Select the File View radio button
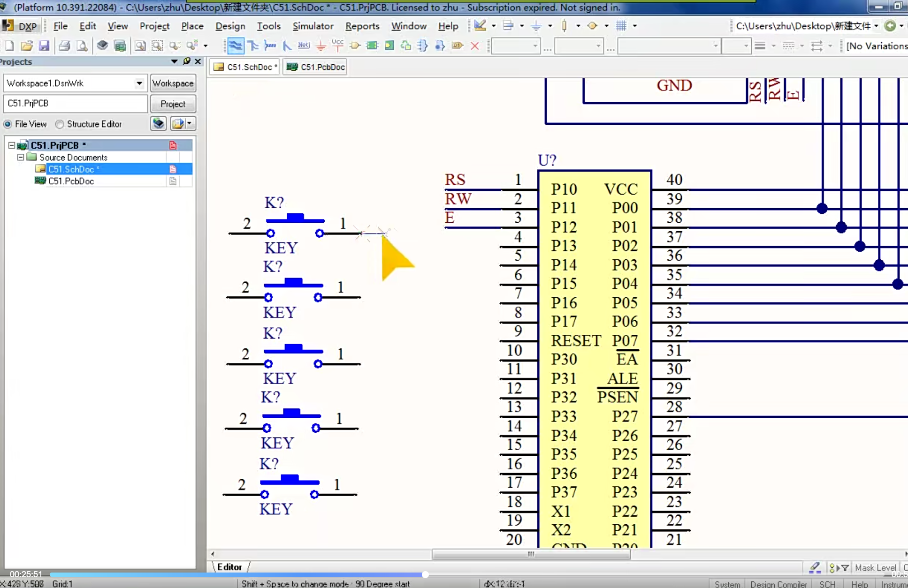 coord(8,124)
